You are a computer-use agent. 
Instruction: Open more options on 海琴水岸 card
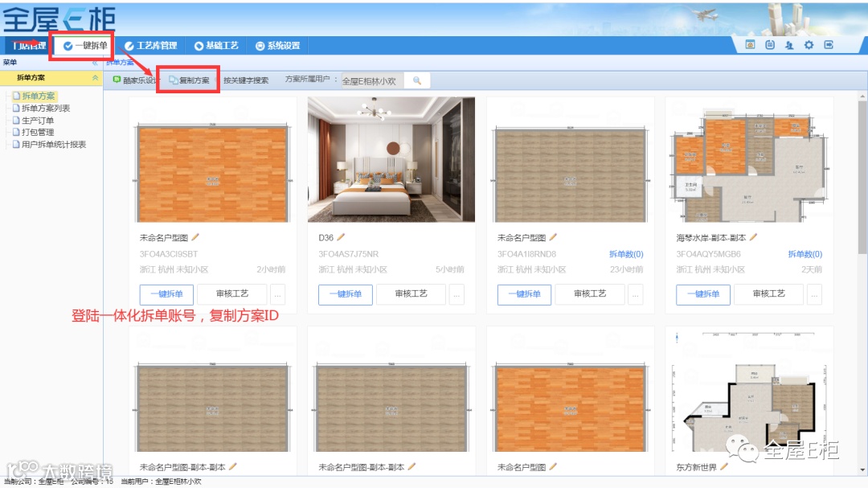(x=814, y=294)
